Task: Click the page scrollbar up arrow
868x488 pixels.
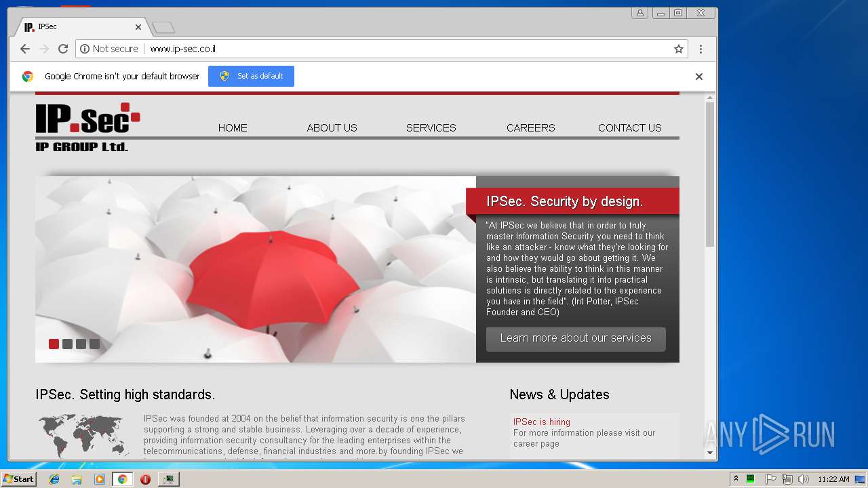Action: (710, 98)
